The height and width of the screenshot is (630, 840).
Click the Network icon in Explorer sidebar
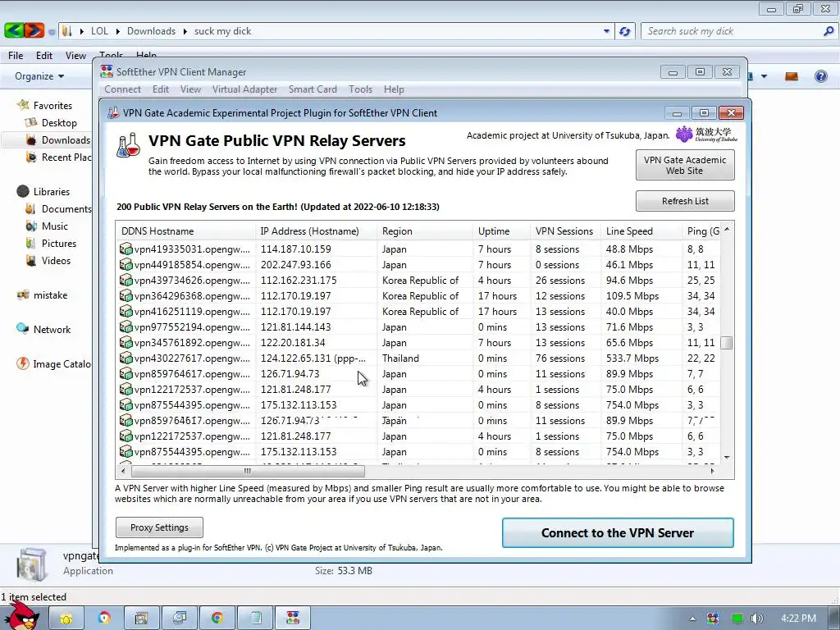point(22,329)
